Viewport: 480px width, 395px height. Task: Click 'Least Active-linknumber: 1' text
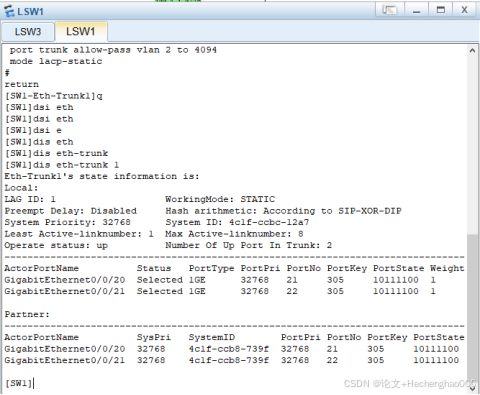(x=79, y=234)
